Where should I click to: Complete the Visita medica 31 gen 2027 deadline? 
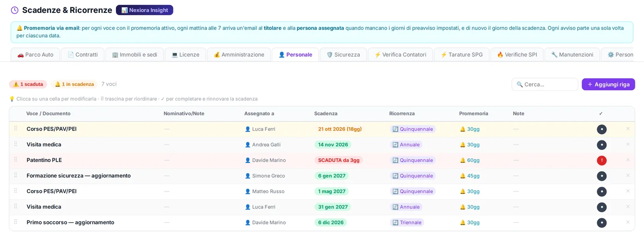602,207
